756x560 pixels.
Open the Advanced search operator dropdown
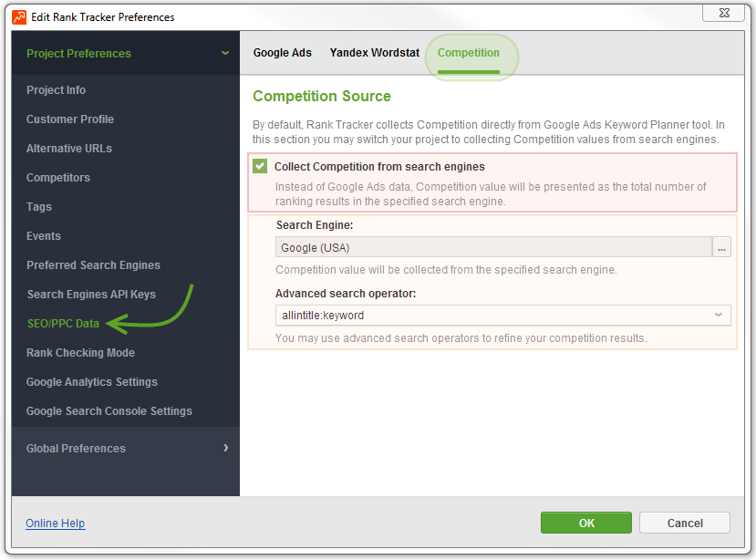coord(502,316)
